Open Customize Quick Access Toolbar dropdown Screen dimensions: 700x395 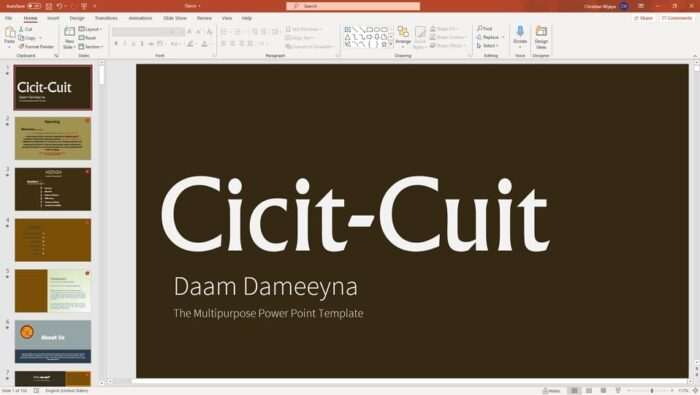[95, 6]
